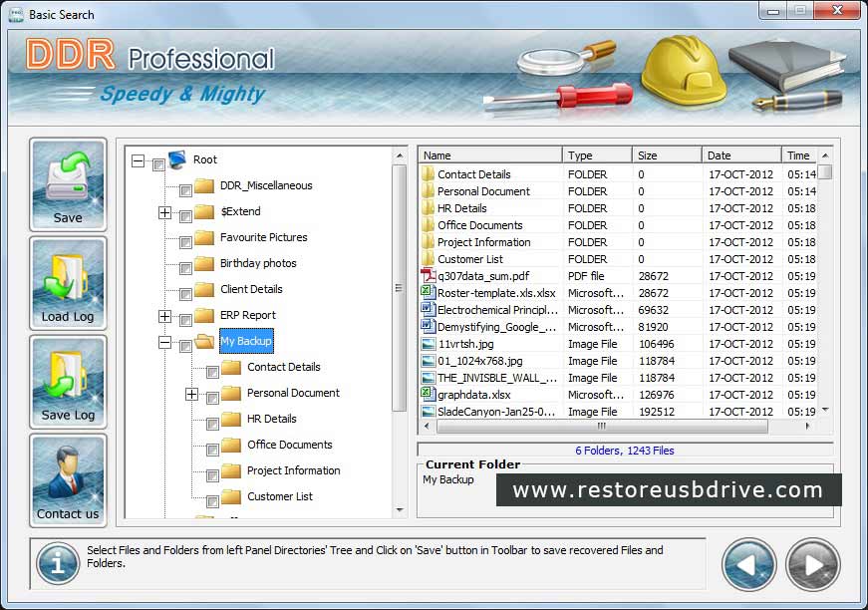Click size value 192512 in file list
Screen dimensions: 868x610
[x=657, y=412]
